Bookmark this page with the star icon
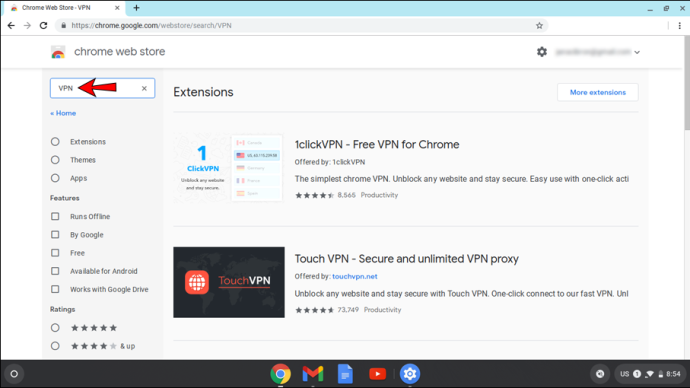This screenshot has width=690, height=388. click(539, 26)
